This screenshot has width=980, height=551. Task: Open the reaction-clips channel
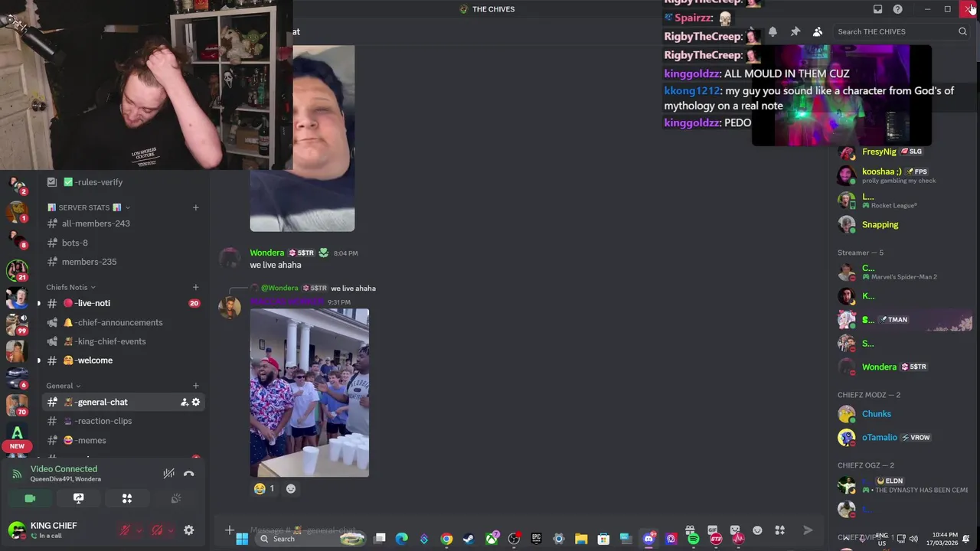click(123, 421)
